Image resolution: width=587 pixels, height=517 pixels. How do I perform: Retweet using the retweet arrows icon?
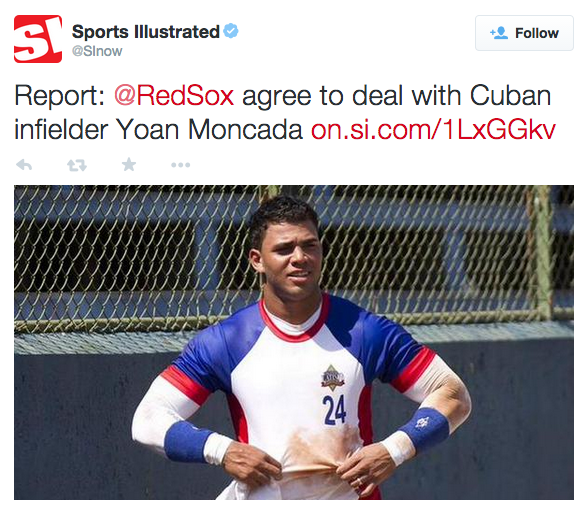77,165
